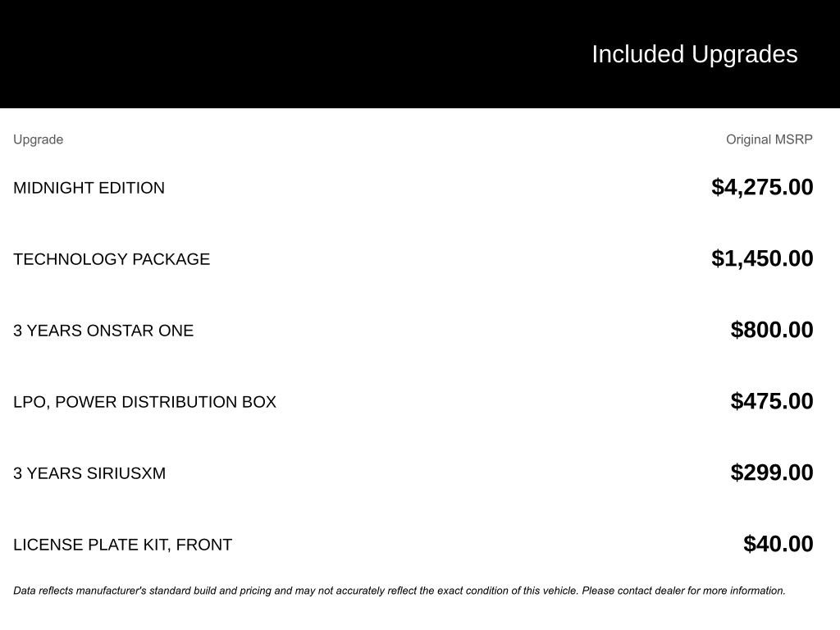
Task: Click the $299.00 price
Action: tap(772, 472)
